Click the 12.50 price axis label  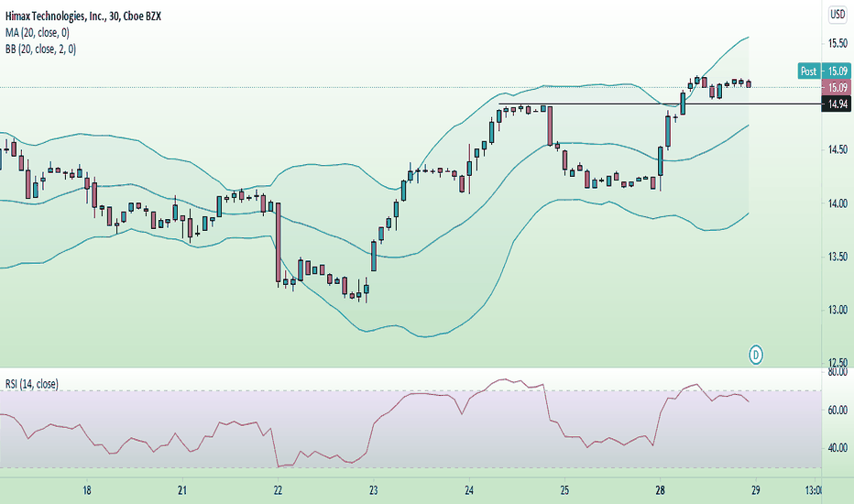[838, 362]
